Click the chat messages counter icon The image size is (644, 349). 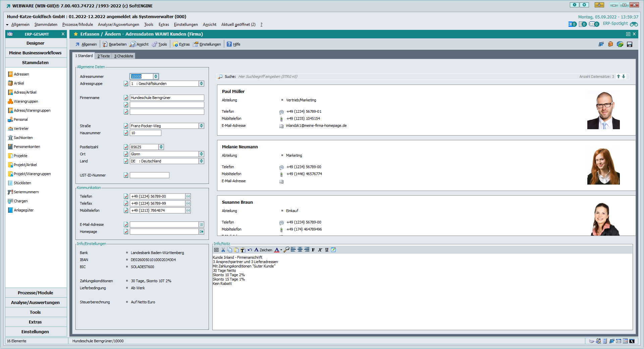click(594, 24)
